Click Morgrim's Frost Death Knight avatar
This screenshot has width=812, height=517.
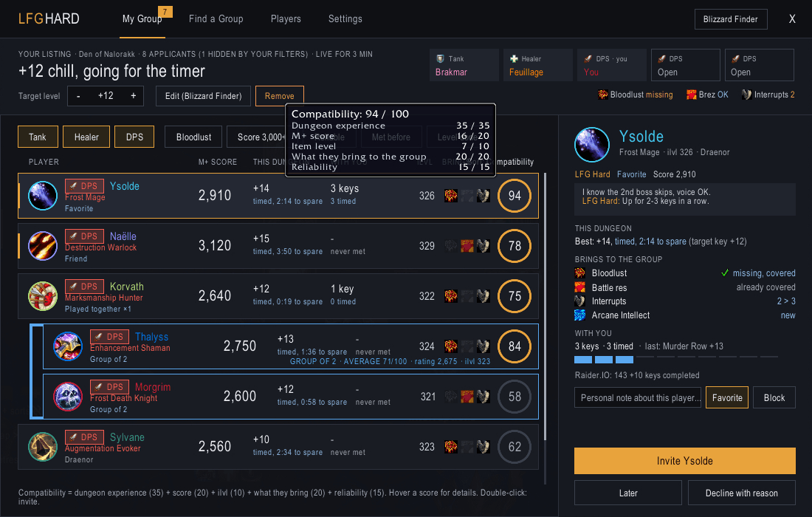(x=68, y=397)
